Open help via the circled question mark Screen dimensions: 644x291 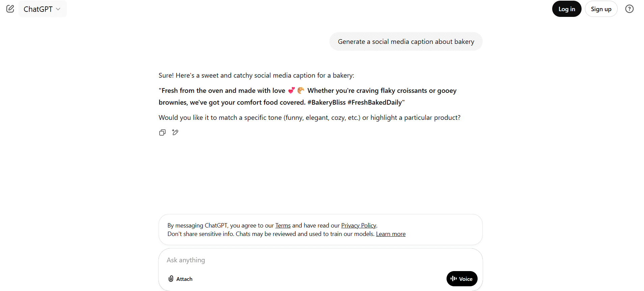pos(629,9)
